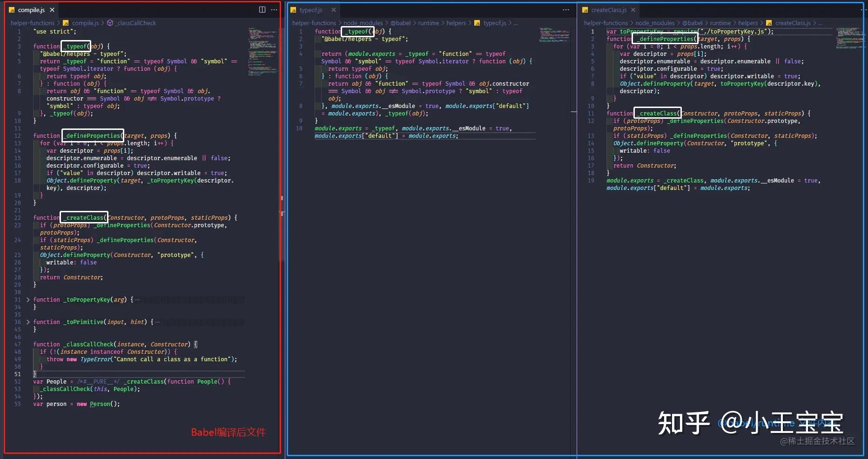Close the compile.js tab

(52, 10)
